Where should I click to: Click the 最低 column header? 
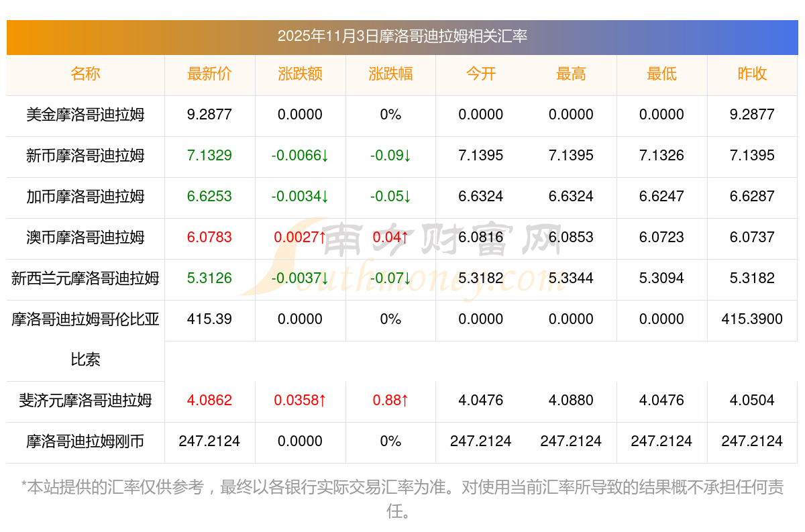[661, 74]
